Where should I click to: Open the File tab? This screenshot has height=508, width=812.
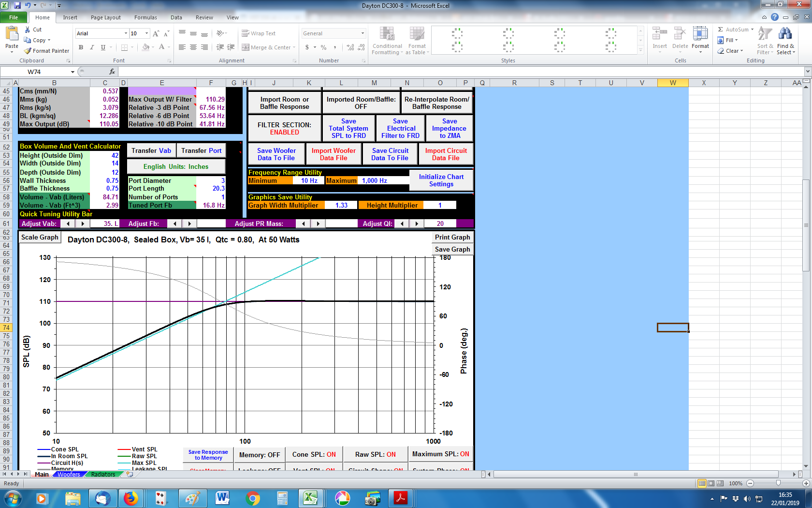(14, 17)
